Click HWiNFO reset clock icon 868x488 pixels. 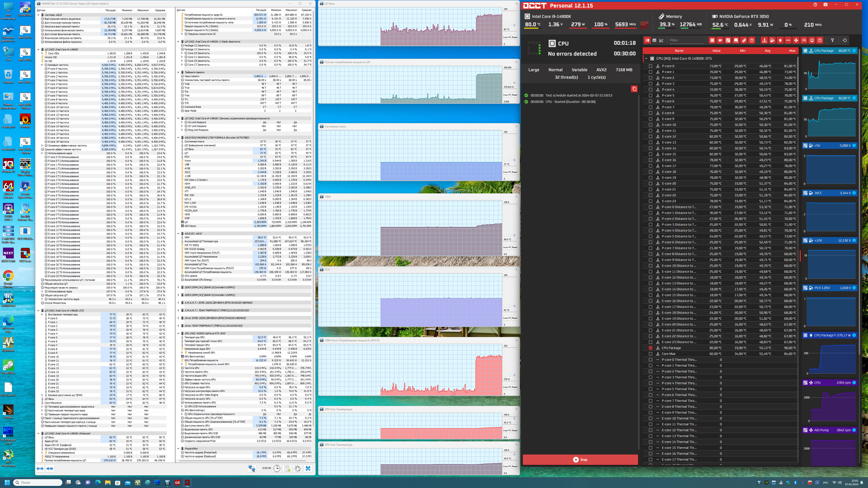coord(277,468)
